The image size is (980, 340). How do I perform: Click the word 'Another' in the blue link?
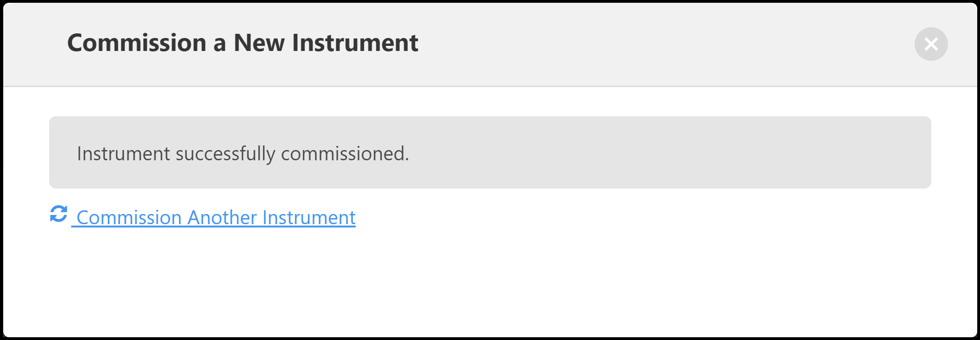pyautogui.click(x=222, y=218)
